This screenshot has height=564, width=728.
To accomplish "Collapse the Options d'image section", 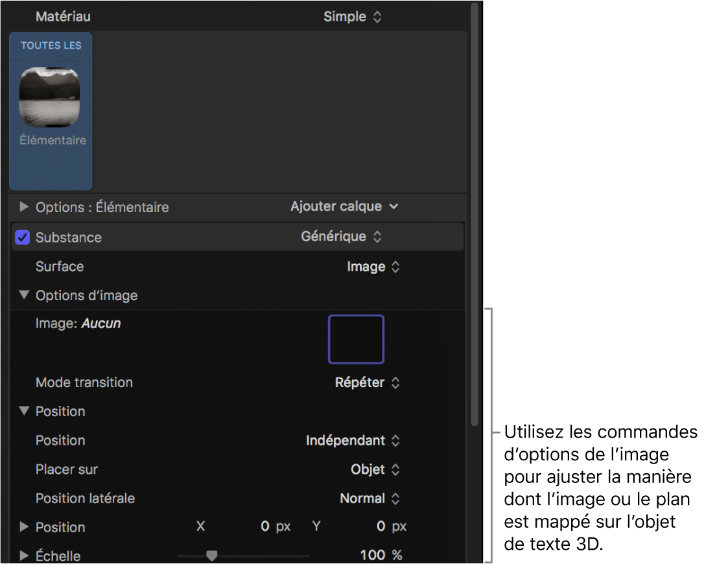I will [25, 296].
